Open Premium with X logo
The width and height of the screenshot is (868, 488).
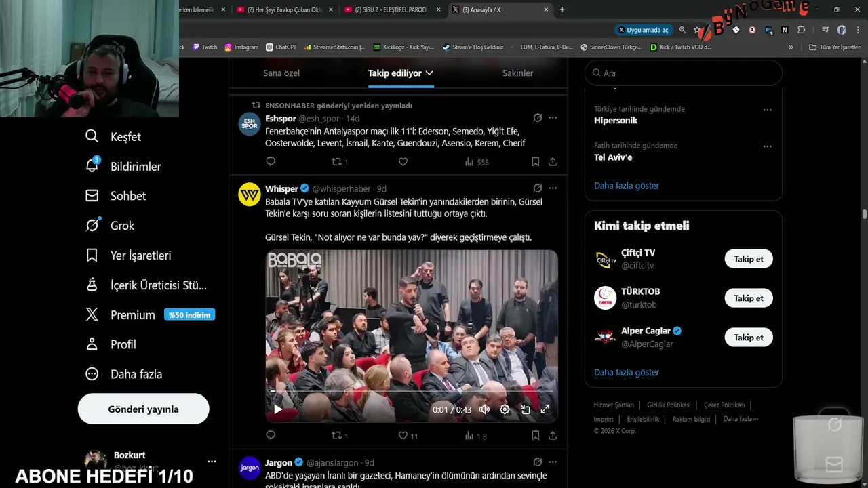pos(120,315)
